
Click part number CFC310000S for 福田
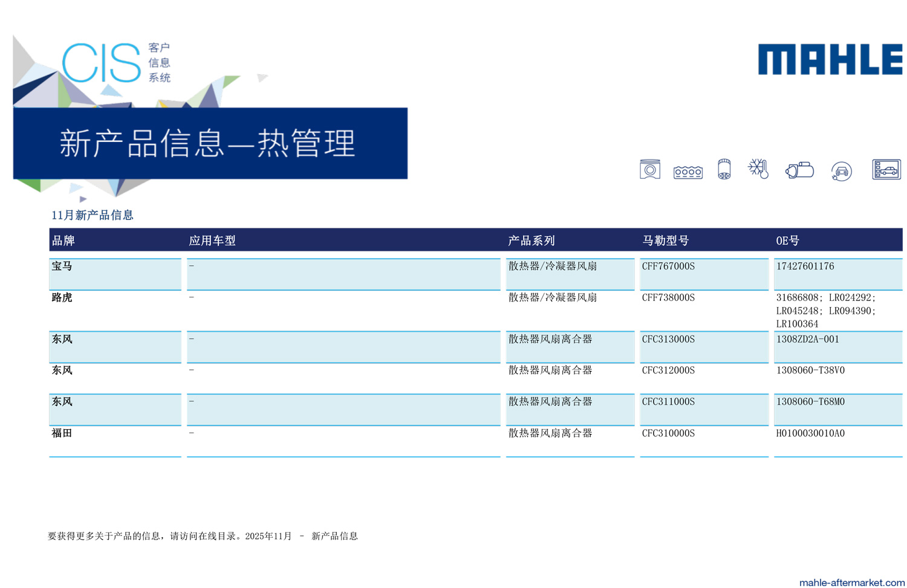[x=668, y=433]
